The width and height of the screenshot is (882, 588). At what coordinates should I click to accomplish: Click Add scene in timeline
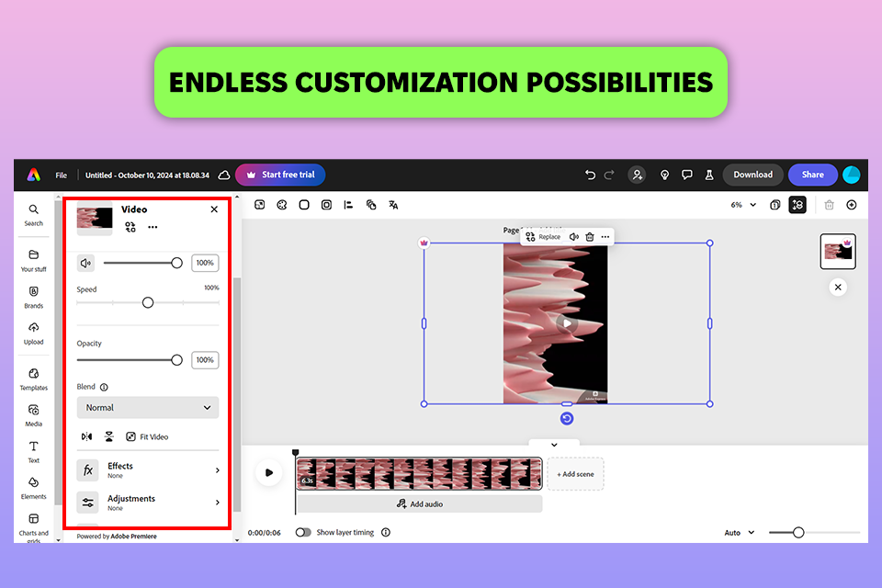(575, 474)
